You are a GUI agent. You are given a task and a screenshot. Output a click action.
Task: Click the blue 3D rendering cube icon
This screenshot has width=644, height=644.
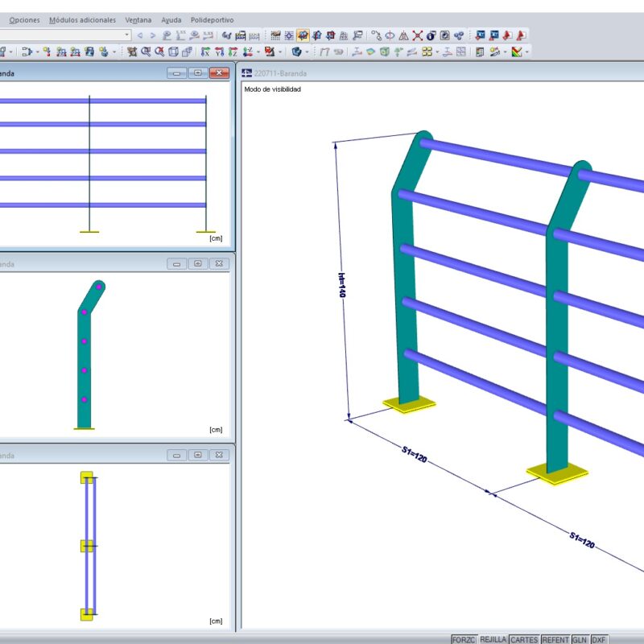click(x=296, y=52)
